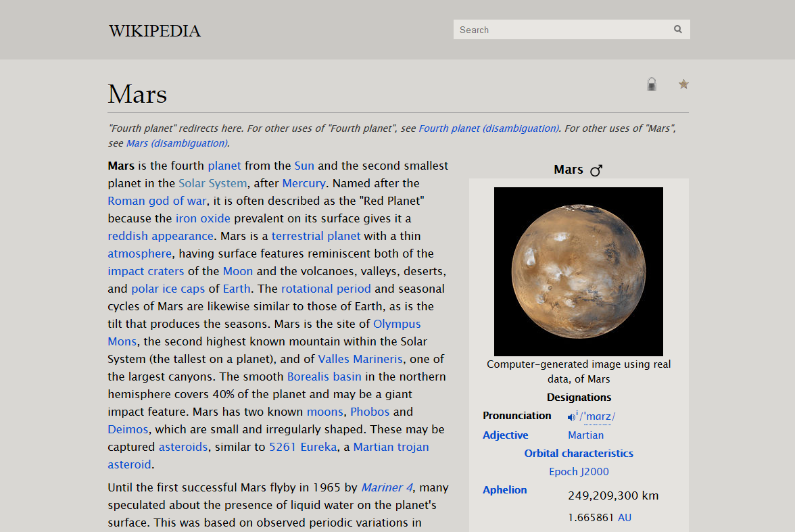795x532 pixels.
Task: Open the Mars (disambiguation) page
Action: pos(176,143)
